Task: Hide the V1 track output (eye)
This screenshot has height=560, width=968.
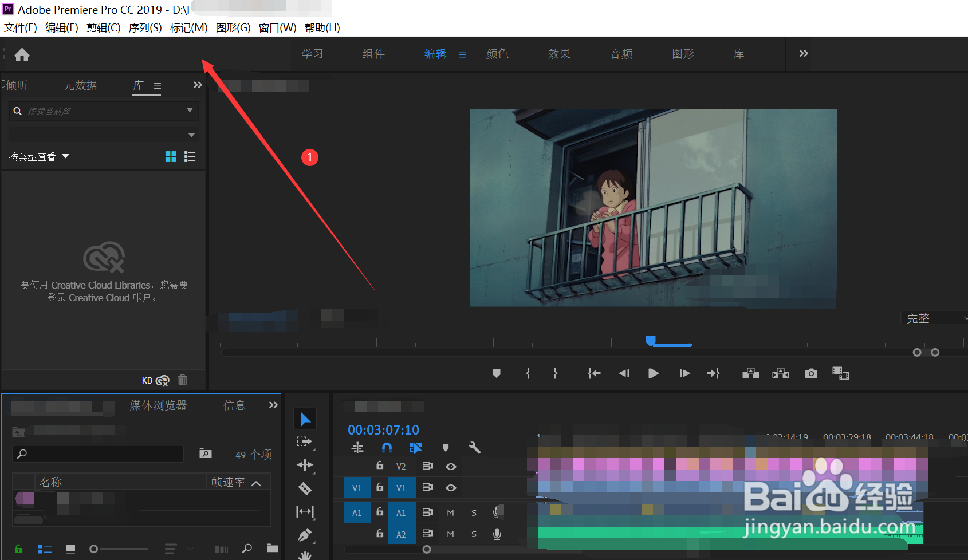Action: coord(451,488)
